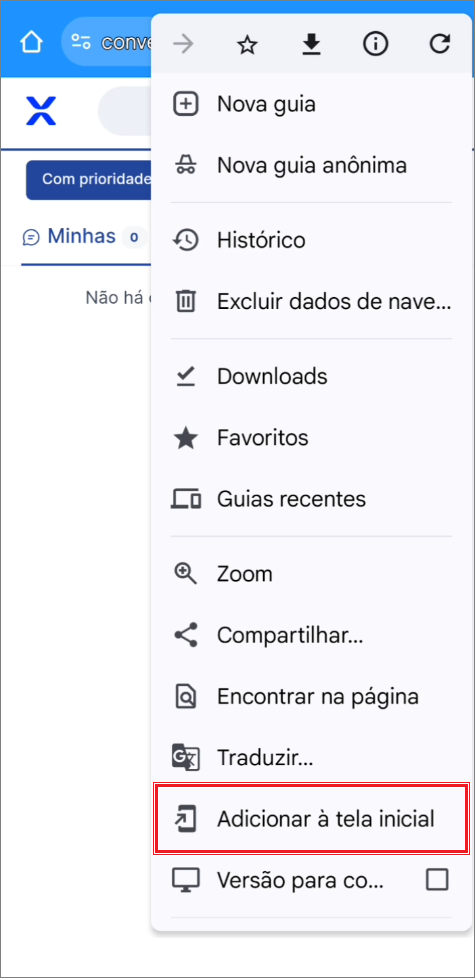Screen dimensions: 475x978
Task: Select Adicionar à tela inicial
Action: [x=312, y=819]
